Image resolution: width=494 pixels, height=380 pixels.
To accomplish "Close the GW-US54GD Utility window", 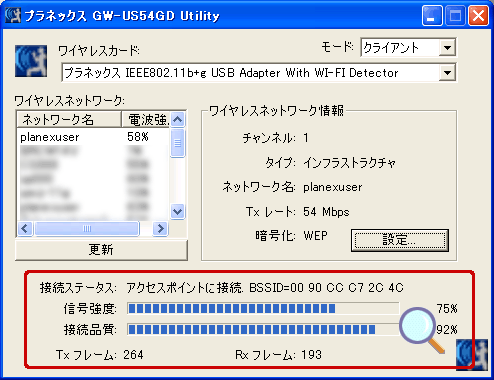I will coord(478,15).
